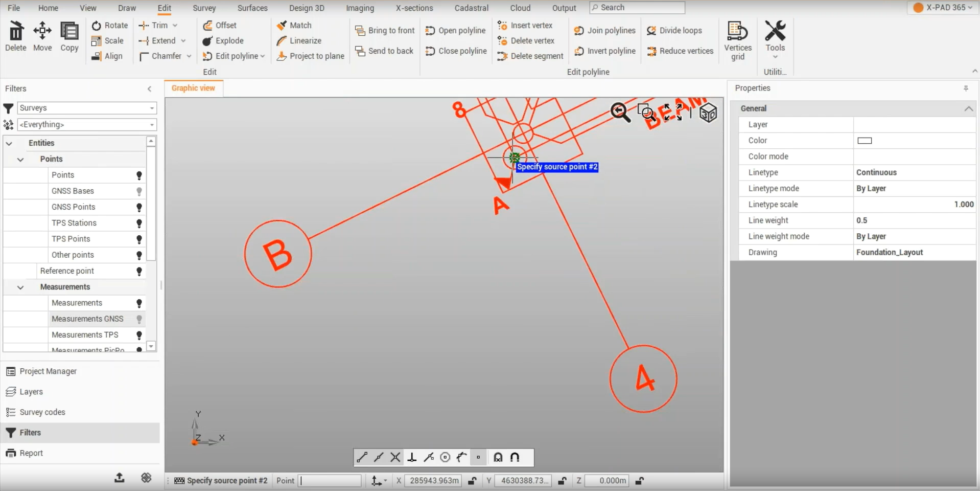Viewport: 980px width, 491px height.
Task: Click Divide loops
Action: pyautogui.click(x=674, y=30)
